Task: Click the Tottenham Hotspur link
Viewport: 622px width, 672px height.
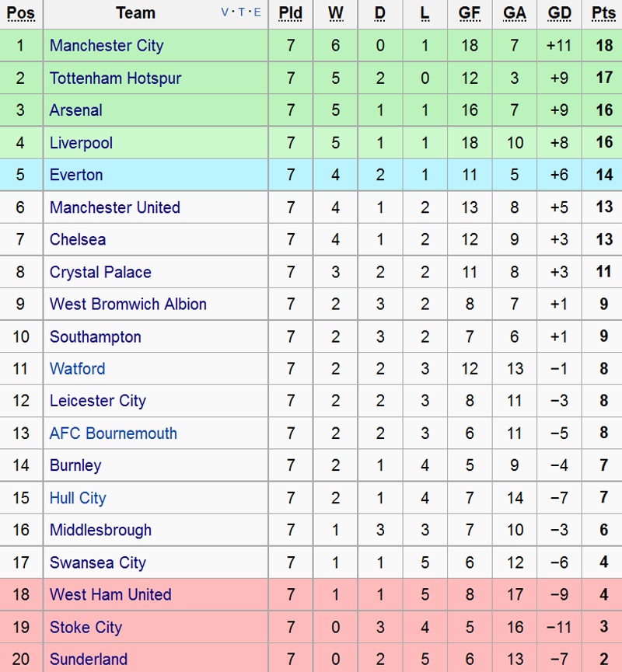Action: click(x=115, y=78)
